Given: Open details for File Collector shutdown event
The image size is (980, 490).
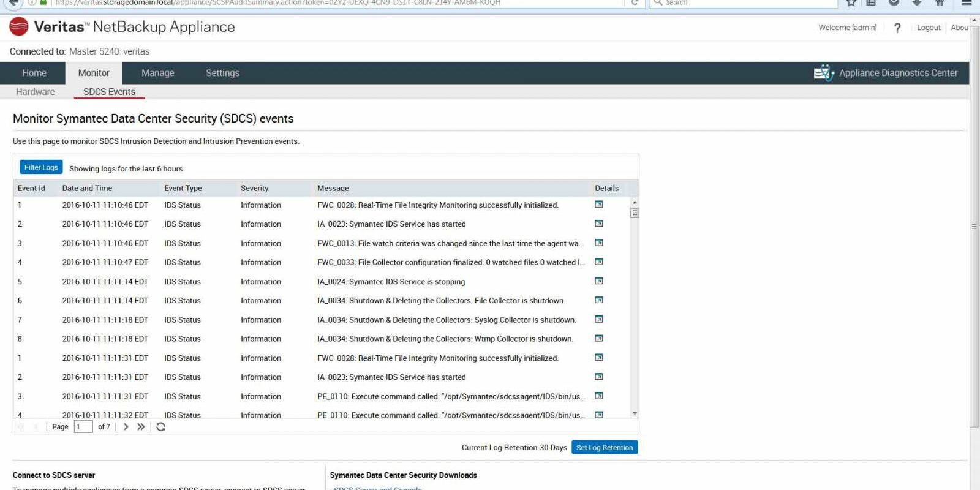Looking at the screenshot, I should 599,300.
